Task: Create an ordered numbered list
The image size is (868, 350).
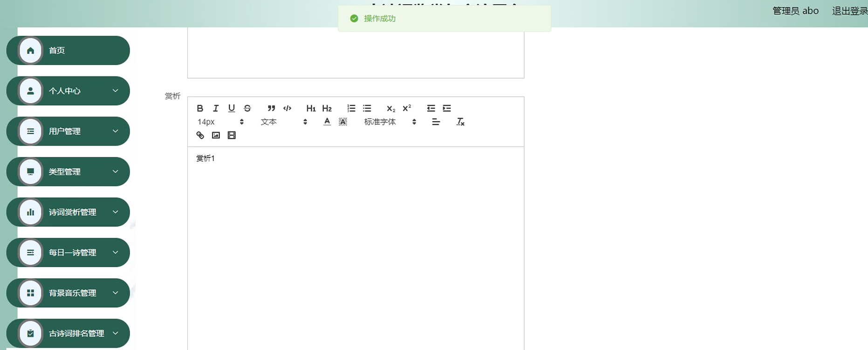Action: point(351,108)
